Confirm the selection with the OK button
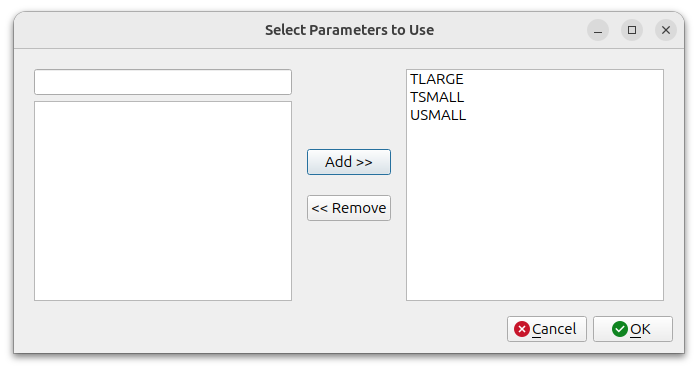The width and height of the screenshot is (698, 370). click(633, 329)
